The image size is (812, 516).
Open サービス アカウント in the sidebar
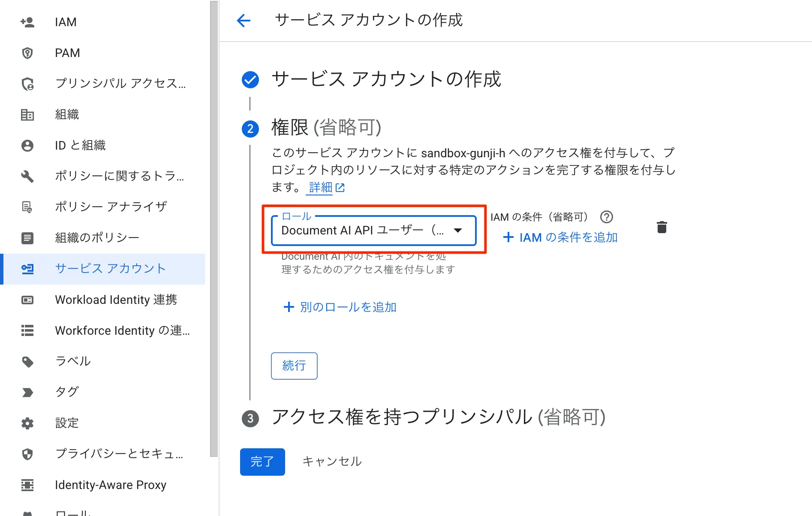click(110, 269)
